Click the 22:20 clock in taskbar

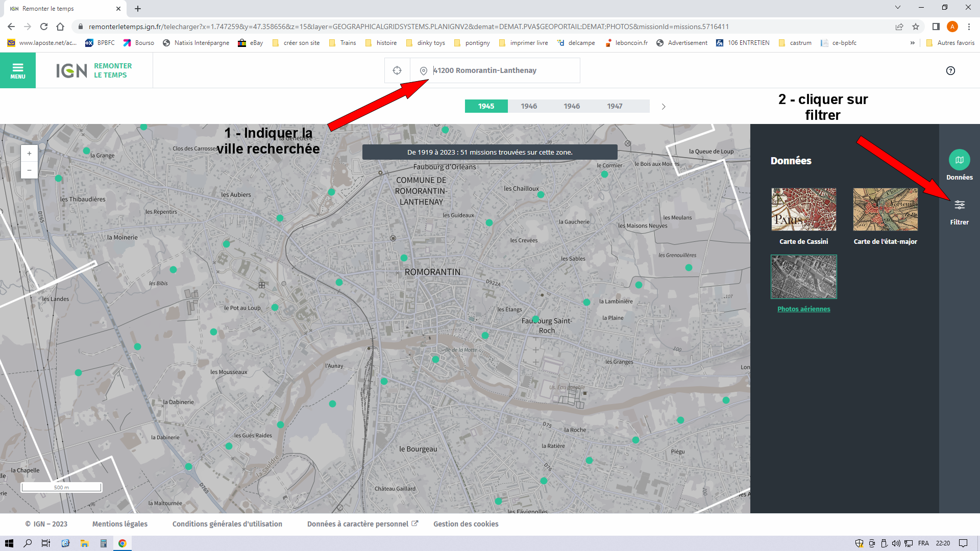click(943, 543)
